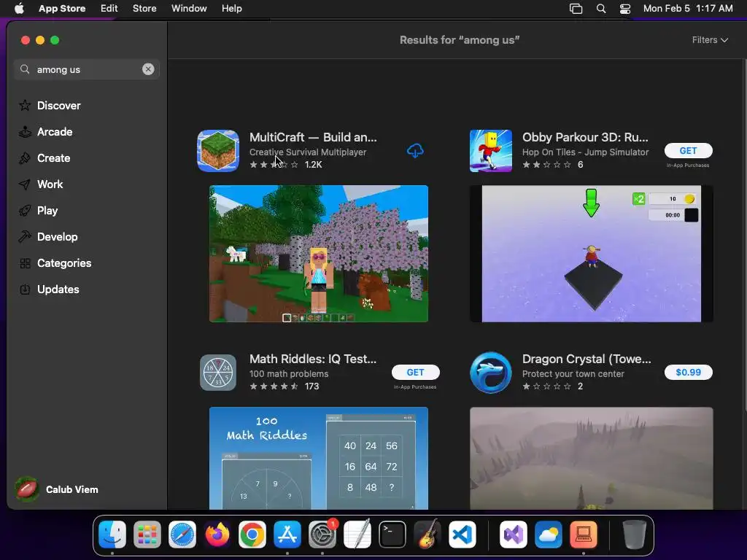Clear the among us search text
The image size is (747, 560).
pos(148,69)
